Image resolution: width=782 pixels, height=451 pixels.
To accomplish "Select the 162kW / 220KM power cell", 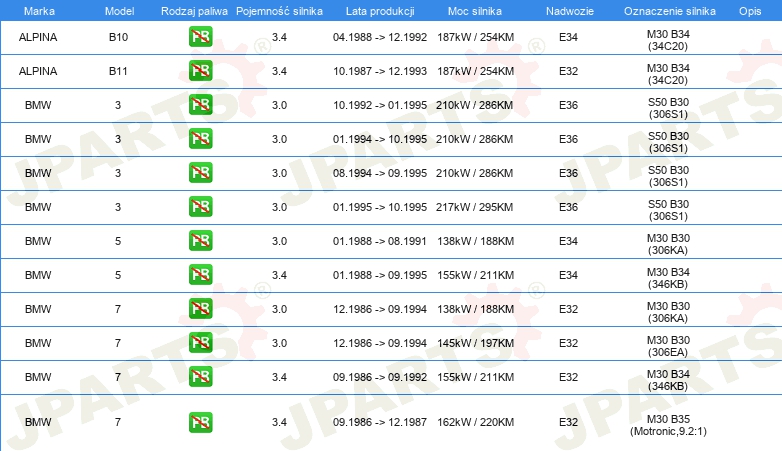I will pos(476,422).
